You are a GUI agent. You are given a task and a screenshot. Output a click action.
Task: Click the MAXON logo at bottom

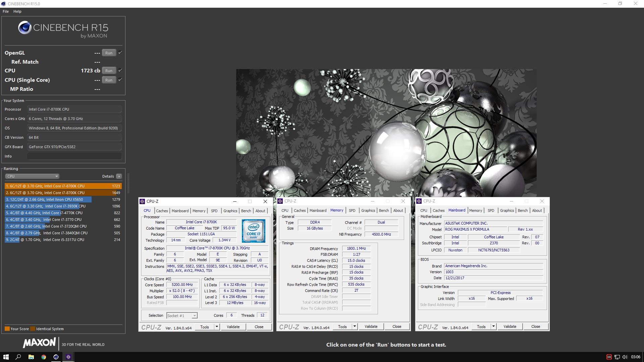tap(39, 343)
